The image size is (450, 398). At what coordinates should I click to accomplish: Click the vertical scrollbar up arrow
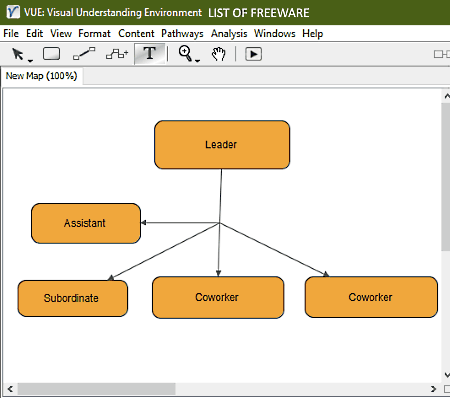447,96
